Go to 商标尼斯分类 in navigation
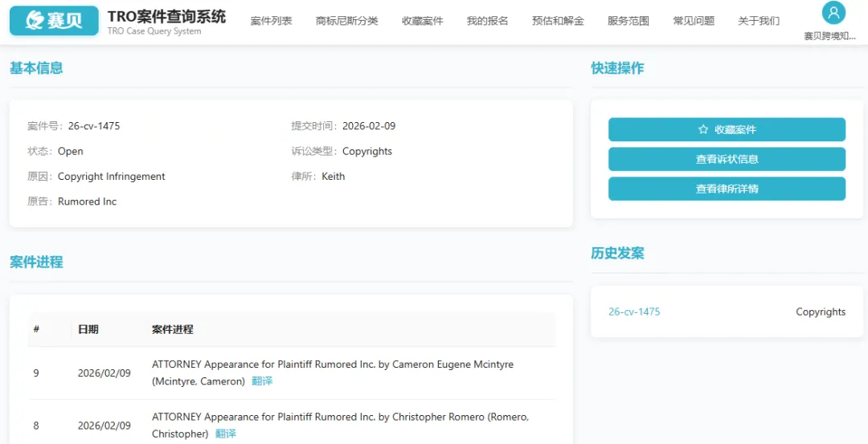Image resolution: width=868 pixels, height=444 pixels. coord(346,21)
